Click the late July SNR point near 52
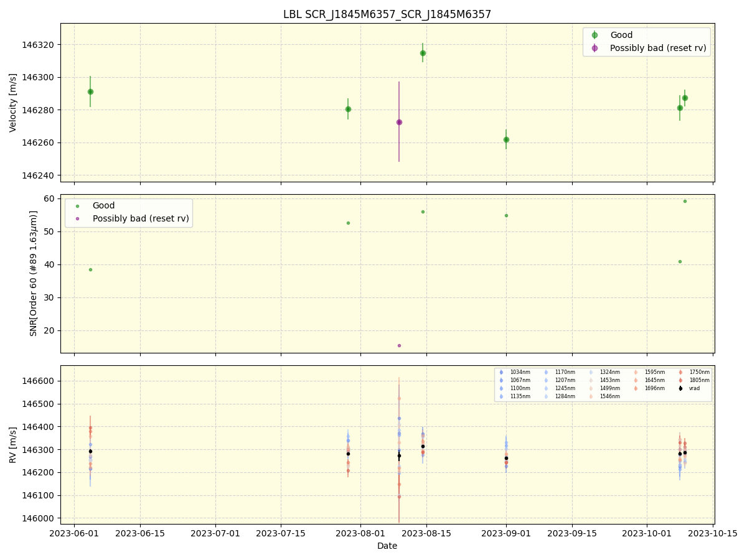The image size is (747, 560). point(348,223)
